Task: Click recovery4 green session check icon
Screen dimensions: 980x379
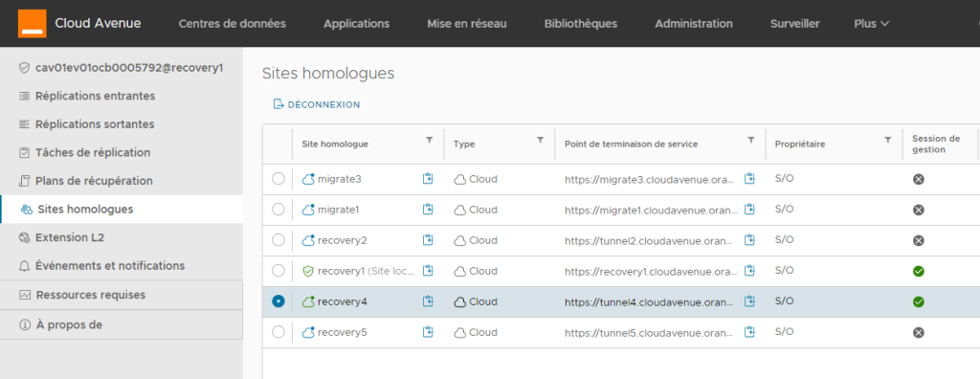Action: point(918,302)
